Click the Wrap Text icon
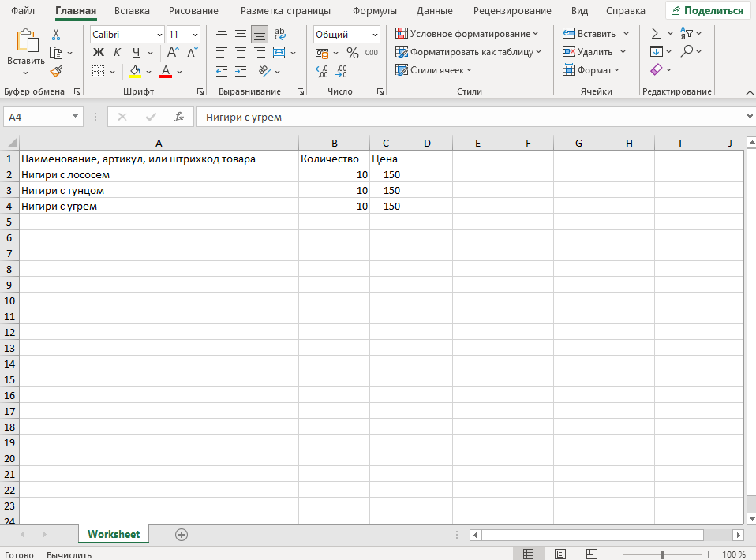Image resolution: width=756 pixels, height=560 pixels. (279, 34)
